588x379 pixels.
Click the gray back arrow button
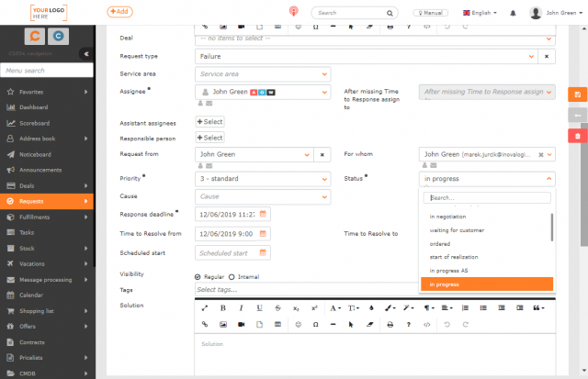[x=578, y=116]
